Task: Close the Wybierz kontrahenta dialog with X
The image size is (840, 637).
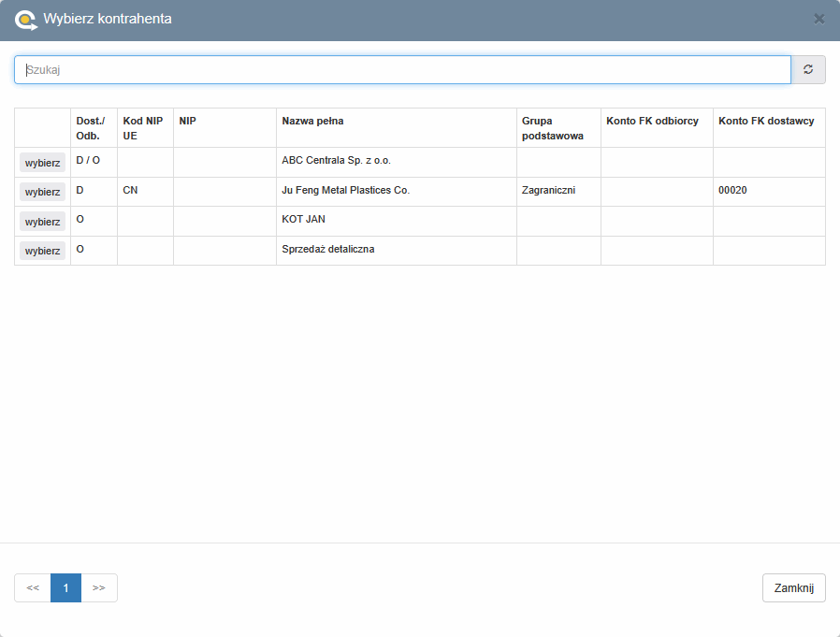Action: pyautogui.click(x=818, y=19)
